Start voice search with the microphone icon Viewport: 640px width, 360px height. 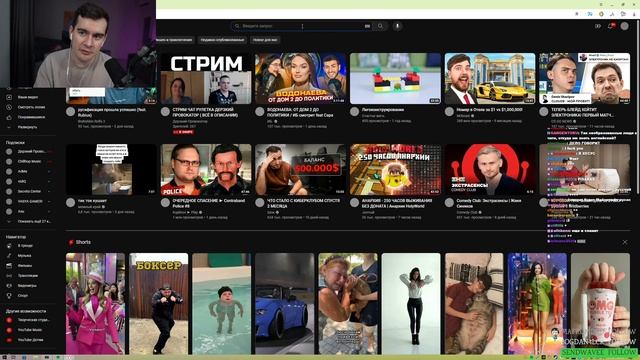pyautogui.click(x=398, y=26)
